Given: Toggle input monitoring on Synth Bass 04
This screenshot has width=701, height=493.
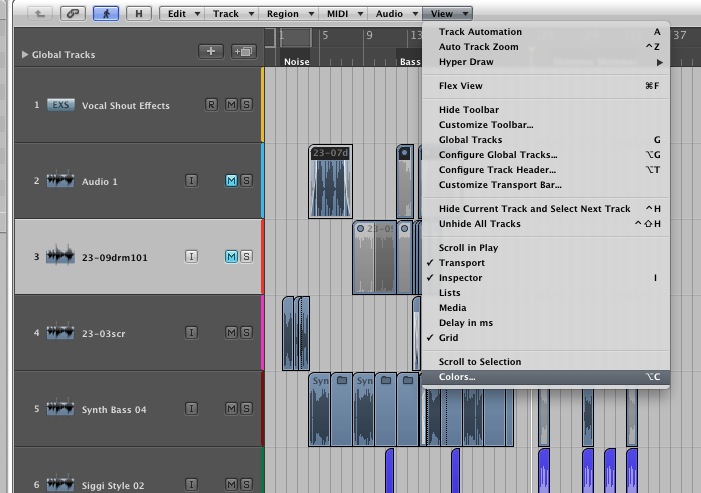Looking at the screenshot, I should (x=191, y=409).
